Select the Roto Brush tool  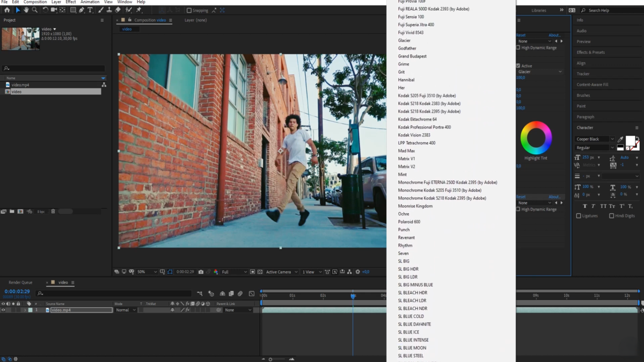[128, 10]
